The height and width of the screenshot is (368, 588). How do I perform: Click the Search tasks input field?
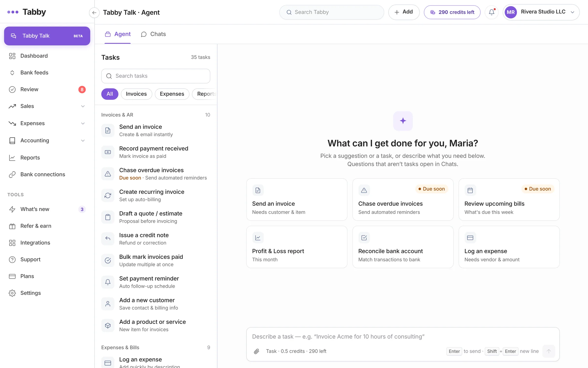coord(156,76)
